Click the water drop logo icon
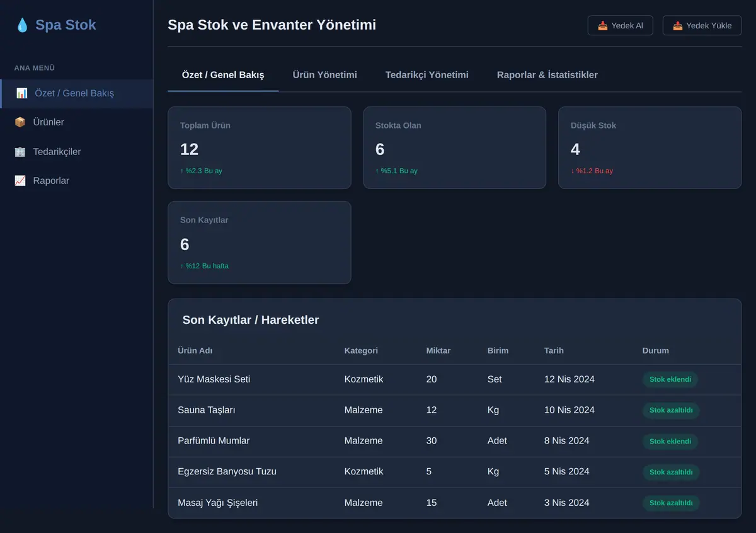This screenshot has height=533, width=756. click(x=22, y=25)
